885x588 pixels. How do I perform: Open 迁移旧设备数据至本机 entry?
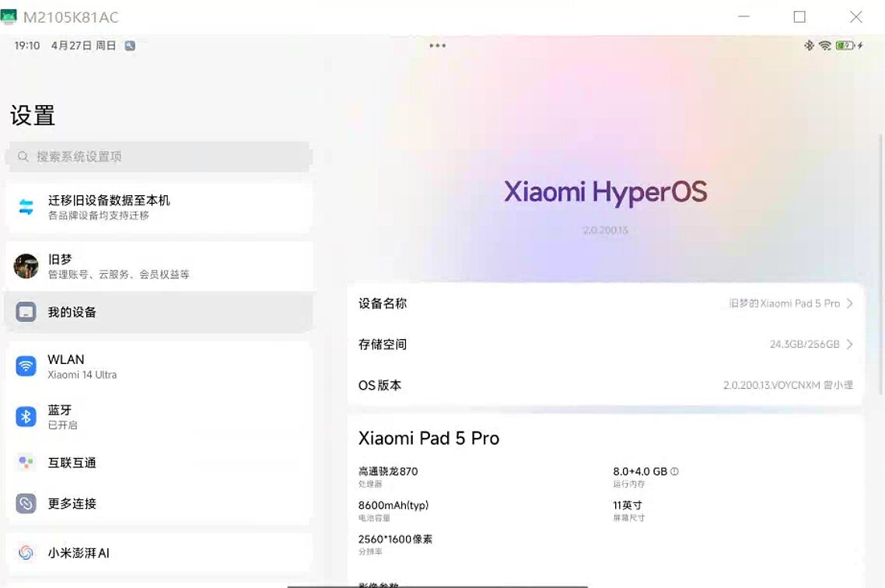[159, 207]
